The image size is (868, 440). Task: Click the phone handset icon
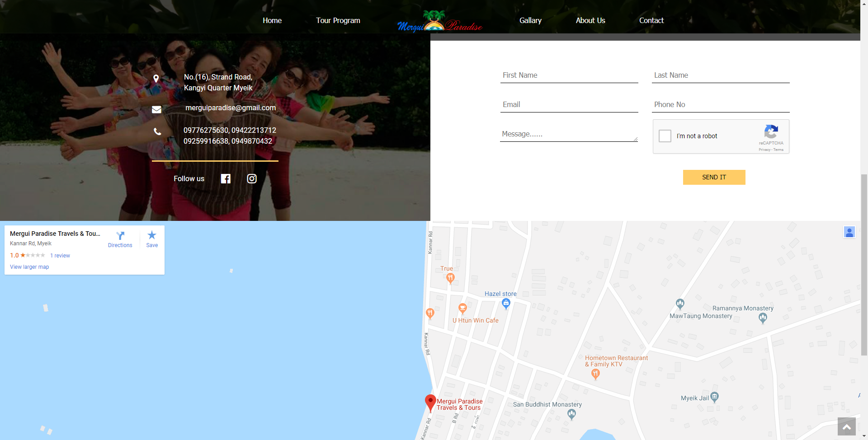pos(157,131)
